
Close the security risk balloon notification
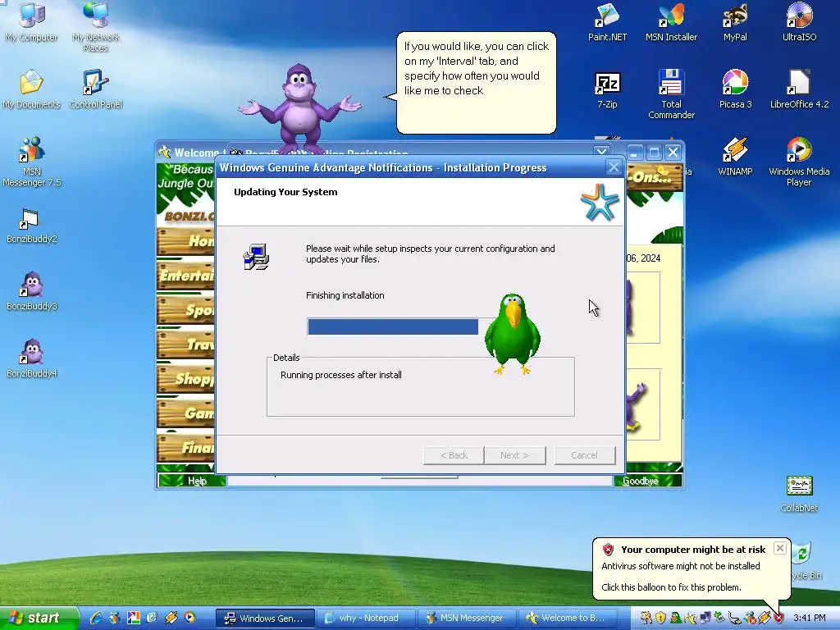(780, 548)
